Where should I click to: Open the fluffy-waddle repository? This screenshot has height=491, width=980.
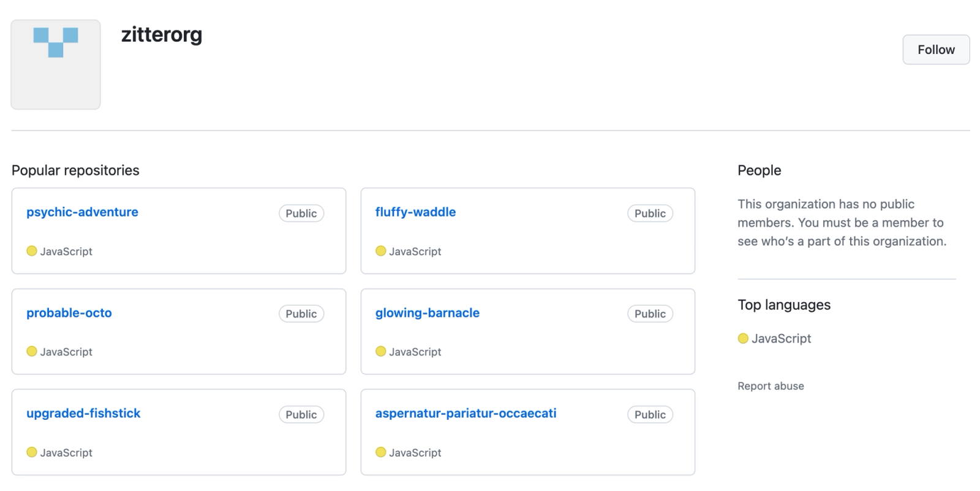(415, 212)
